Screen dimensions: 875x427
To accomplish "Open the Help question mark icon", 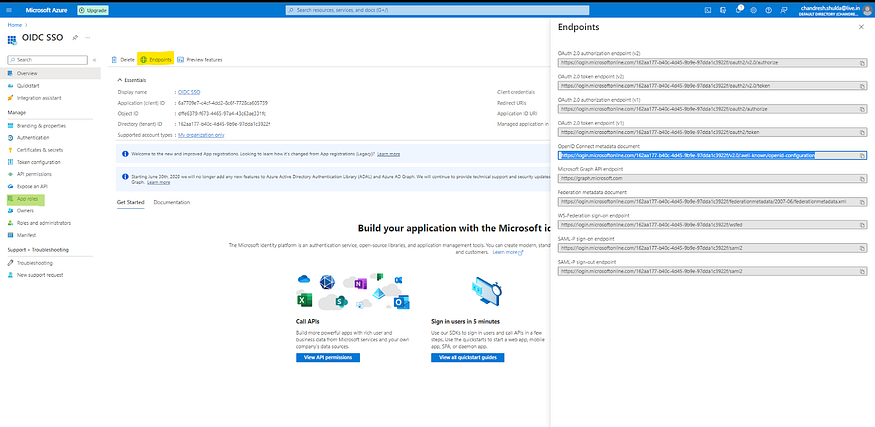I will pyautogui.click(x=768, y=10).
